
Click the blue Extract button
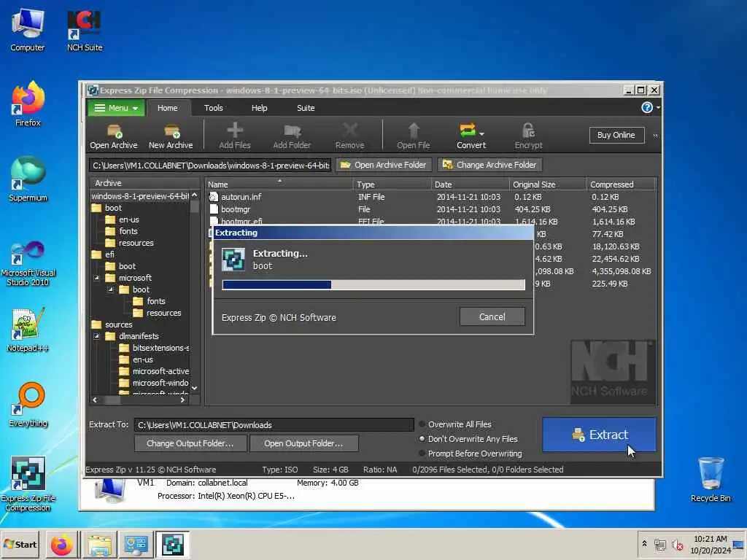pos(600,435)
